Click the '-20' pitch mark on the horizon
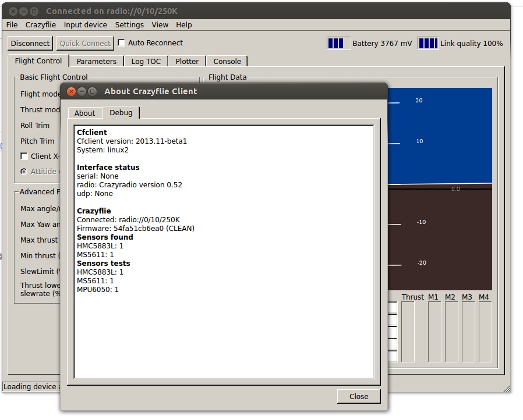 (422, 263)
